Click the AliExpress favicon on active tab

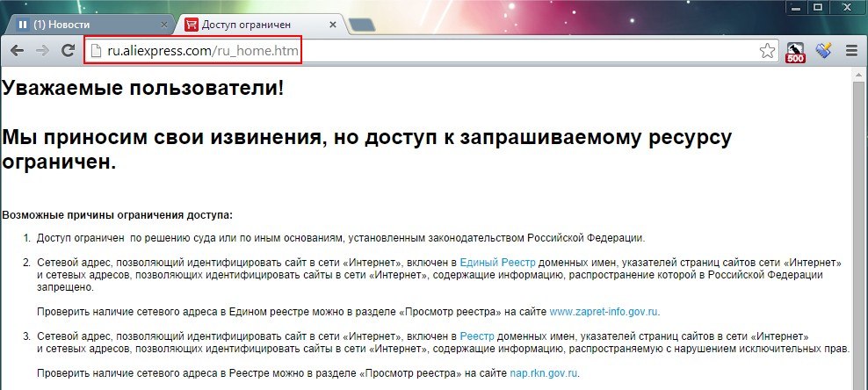click(x=192, y=25)
